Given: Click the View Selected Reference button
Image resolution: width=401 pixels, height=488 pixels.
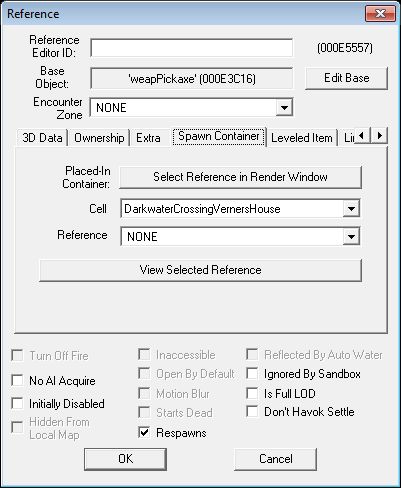Looking at the screenshot, I should point(200,270).
